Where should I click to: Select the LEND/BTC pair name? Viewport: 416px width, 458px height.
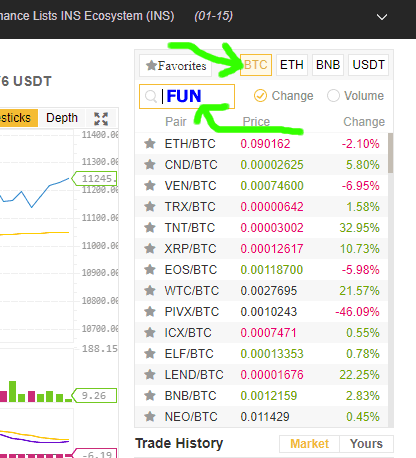[x=194, y=375]
